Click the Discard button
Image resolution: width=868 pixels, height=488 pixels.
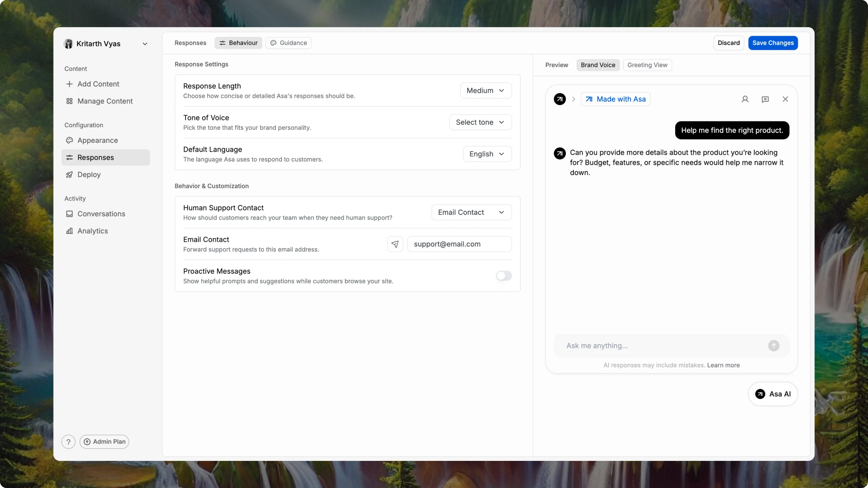pos(729,43)
